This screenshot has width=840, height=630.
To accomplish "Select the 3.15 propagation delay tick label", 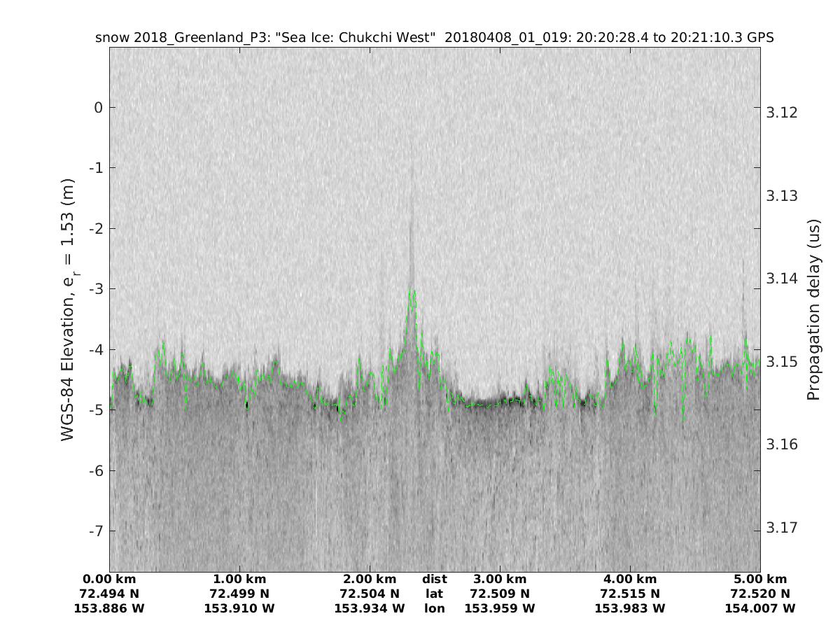I will pos(782,362).
